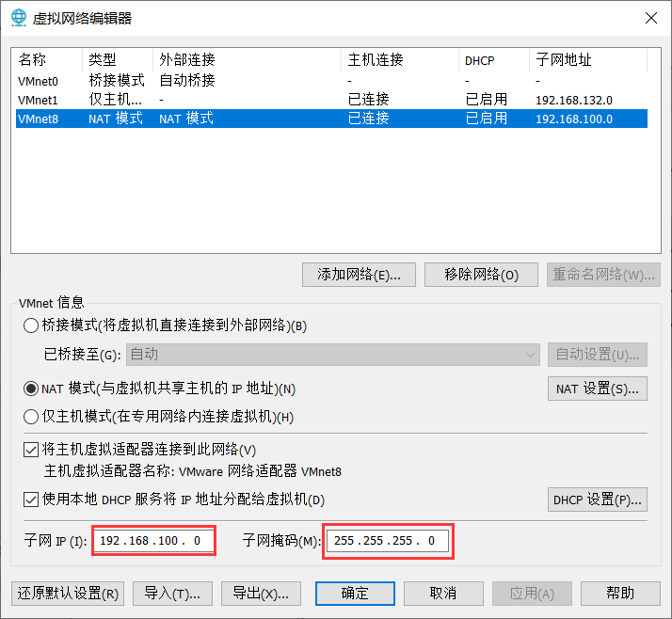Click 导入(T)... button
The height and width of the screenshot is (619, 672).
click(x=172, y=594)
